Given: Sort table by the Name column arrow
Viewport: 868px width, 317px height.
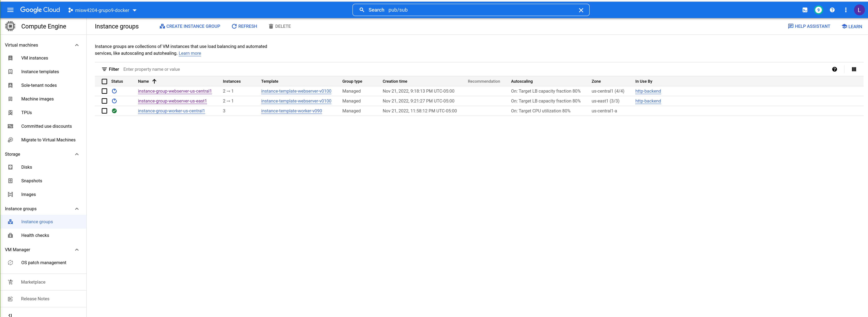Looking at the screenshot, I should click(155, 81).
